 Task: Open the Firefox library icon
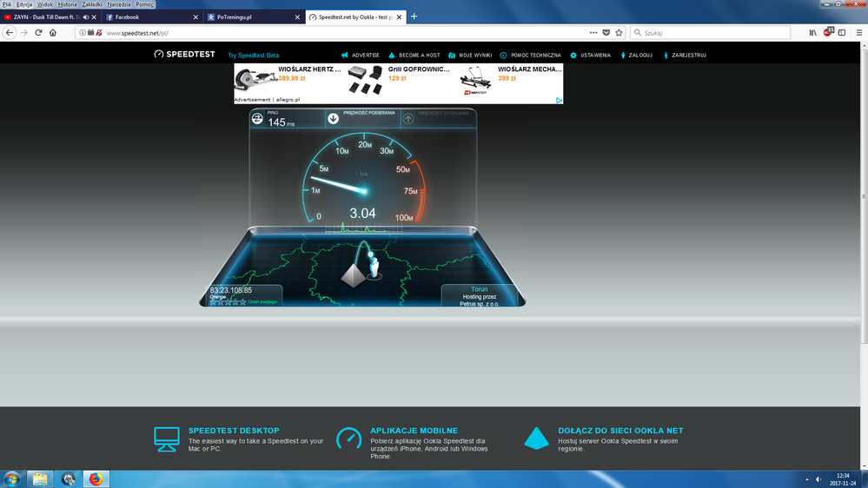pos(813,32)
